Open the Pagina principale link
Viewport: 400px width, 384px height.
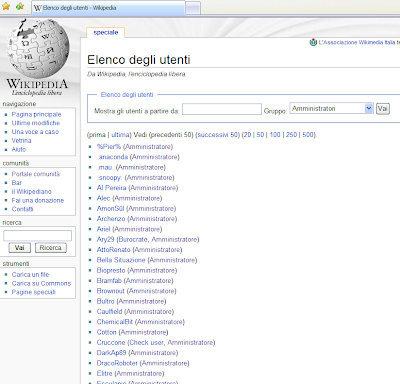(x=36, y=114)
